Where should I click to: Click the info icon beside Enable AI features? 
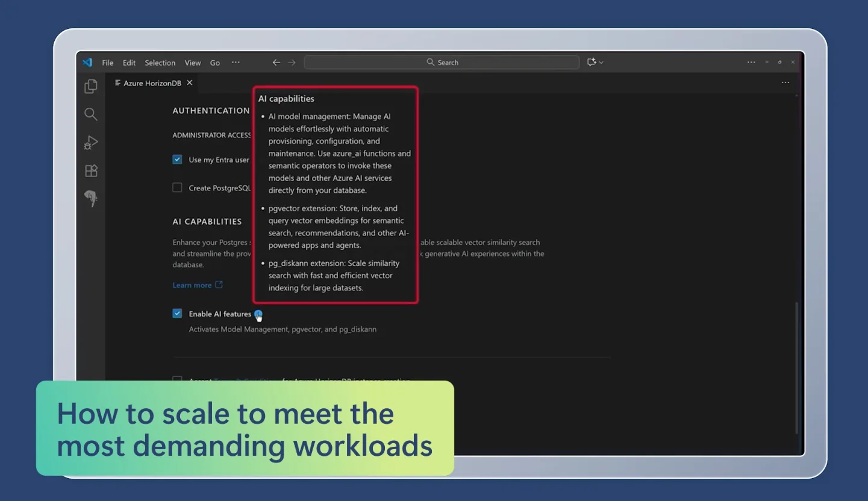pos(259,314)
